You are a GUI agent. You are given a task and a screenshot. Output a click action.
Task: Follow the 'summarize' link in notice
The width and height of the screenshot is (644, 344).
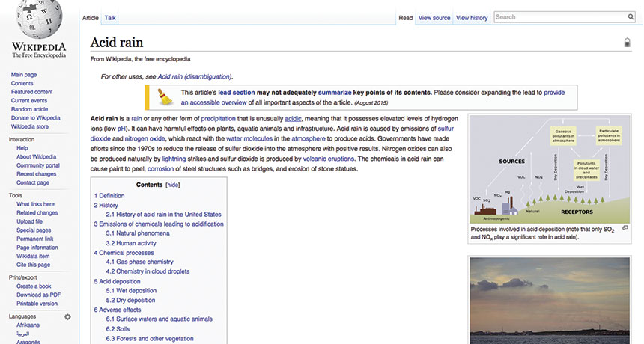335,93
